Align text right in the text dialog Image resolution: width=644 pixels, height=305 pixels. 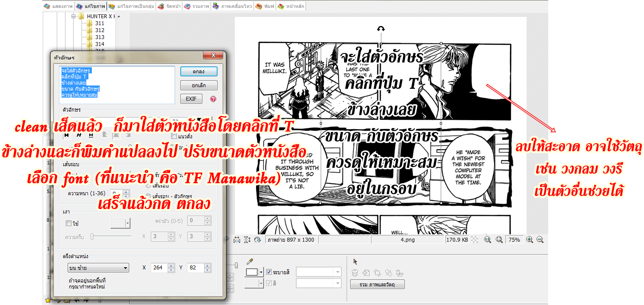[x=129, y=135]
